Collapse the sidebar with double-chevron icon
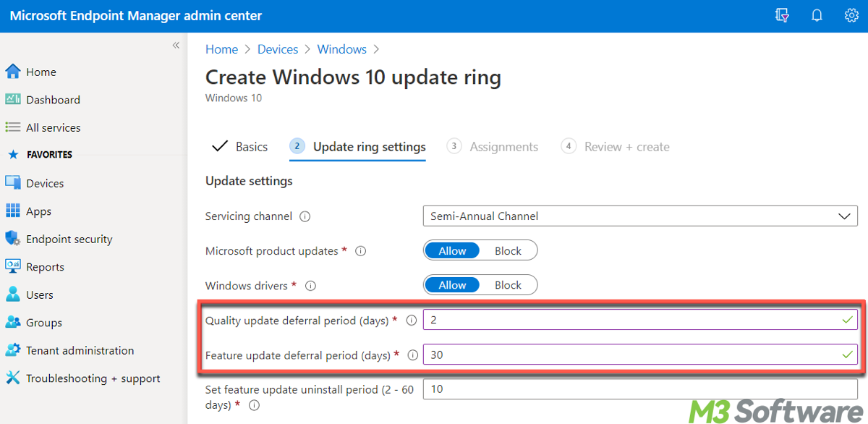 tap(176, 46)
